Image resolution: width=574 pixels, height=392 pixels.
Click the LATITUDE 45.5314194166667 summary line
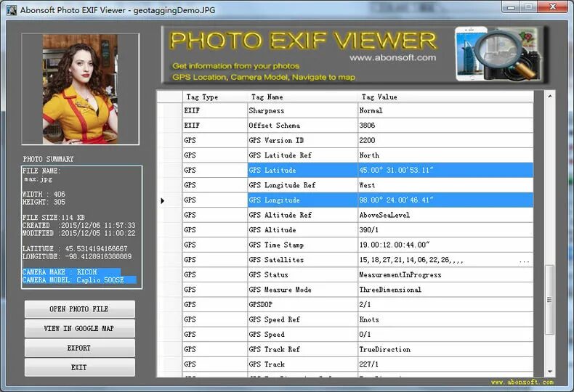click(x=75, y=249)
